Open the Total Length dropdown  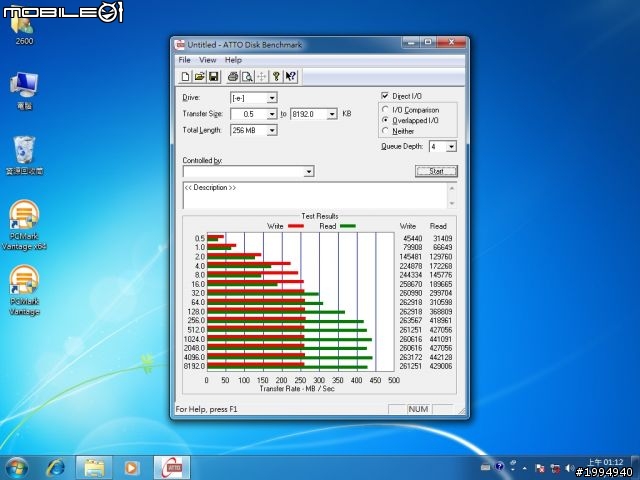point(272,130)
